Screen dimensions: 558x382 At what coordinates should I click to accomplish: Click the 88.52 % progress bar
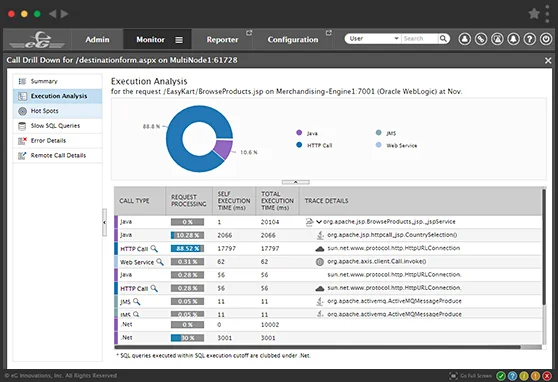pos(188,248)
